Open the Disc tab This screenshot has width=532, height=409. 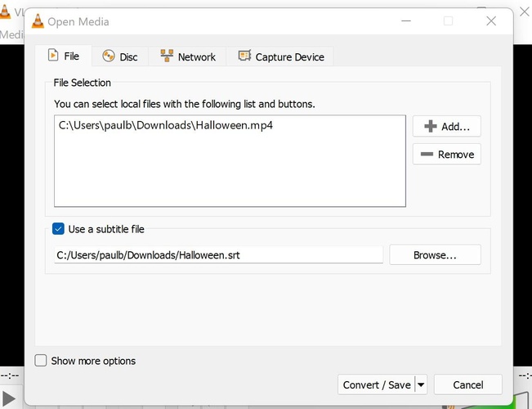[x=120, y=56]
